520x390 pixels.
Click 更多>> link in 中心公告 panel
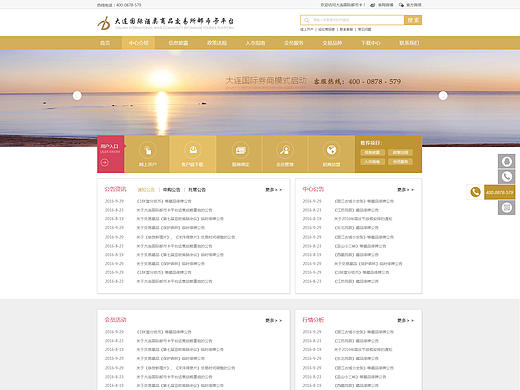[x=405, y=190]
